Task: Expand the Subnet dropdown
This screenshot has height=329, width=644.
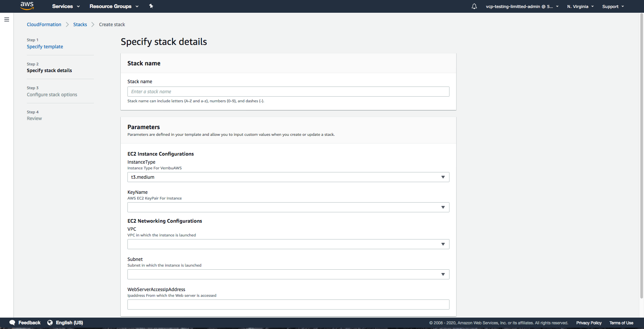Action: tap(288, 274)
